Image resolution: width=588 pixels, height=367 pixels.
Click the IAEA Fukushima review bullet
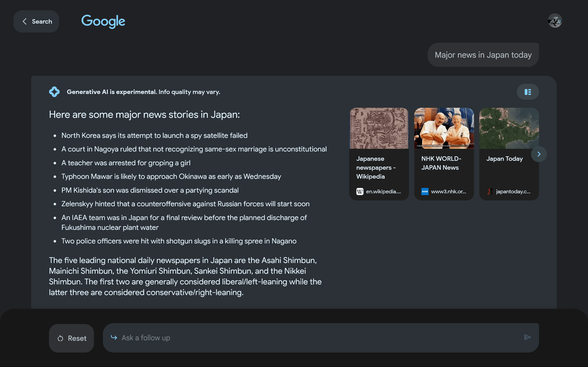coord(184,222)
